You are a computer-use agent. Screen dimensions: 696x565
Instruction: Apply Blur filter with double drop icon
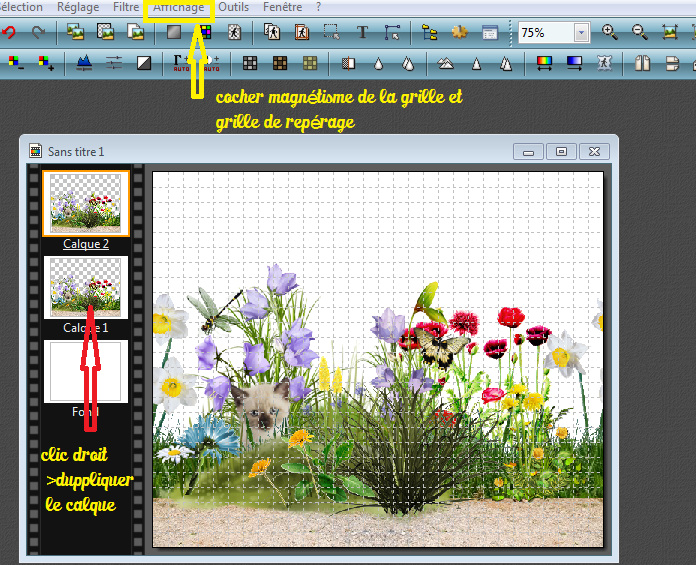click(x=408, y=63)
